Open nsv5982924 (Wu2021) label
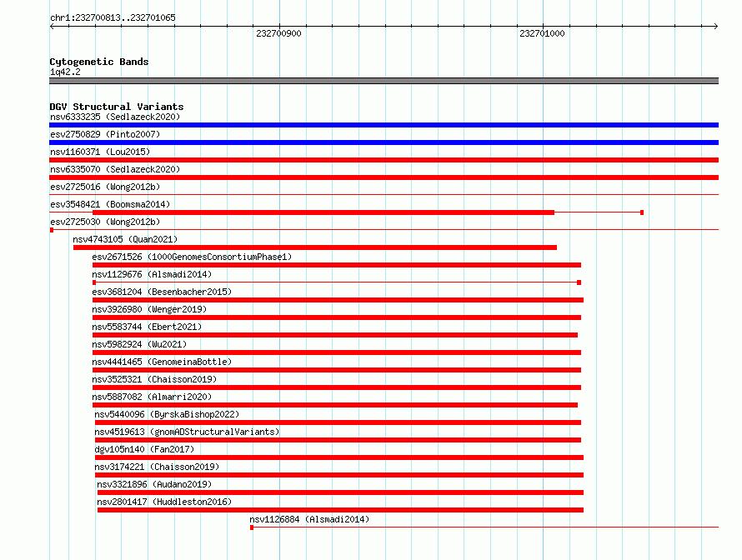Screen dimensions: 742x560 (x=139, y=344)
